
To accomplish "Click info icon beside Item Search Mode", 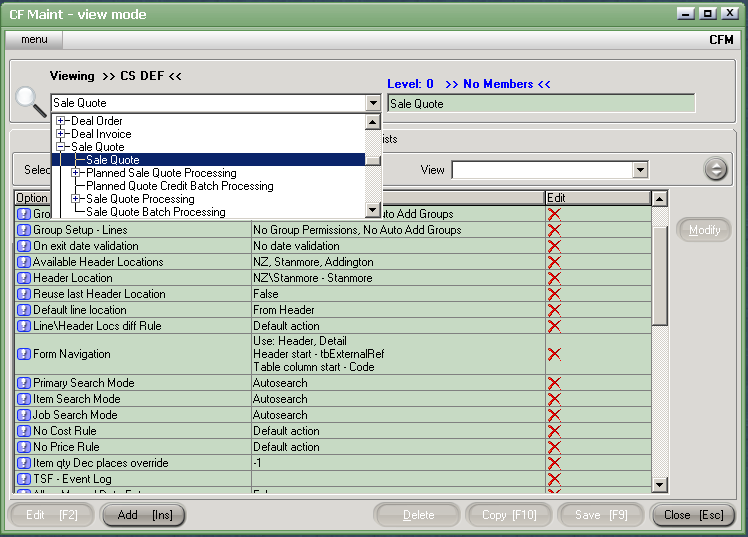I will pos(23,399).
